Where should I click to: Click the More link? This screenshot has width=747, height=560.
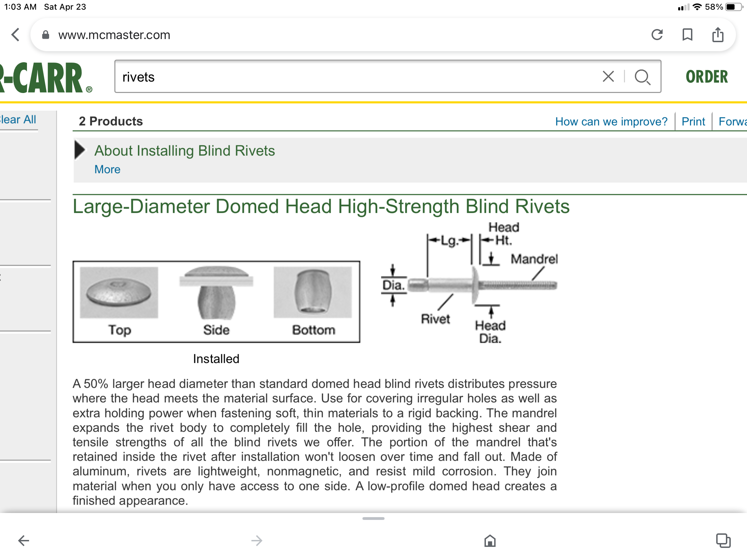point(107,169)
